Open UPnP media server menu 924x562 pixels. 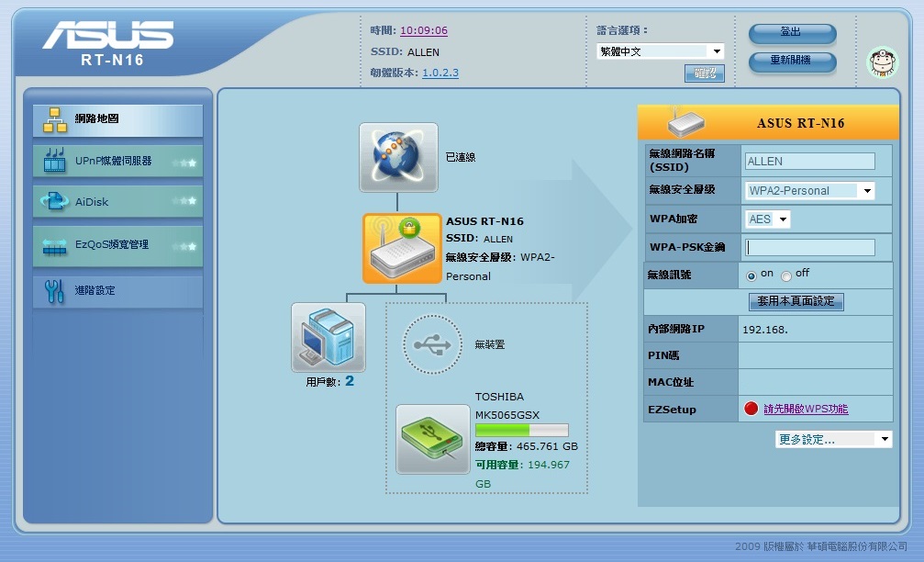117,161
